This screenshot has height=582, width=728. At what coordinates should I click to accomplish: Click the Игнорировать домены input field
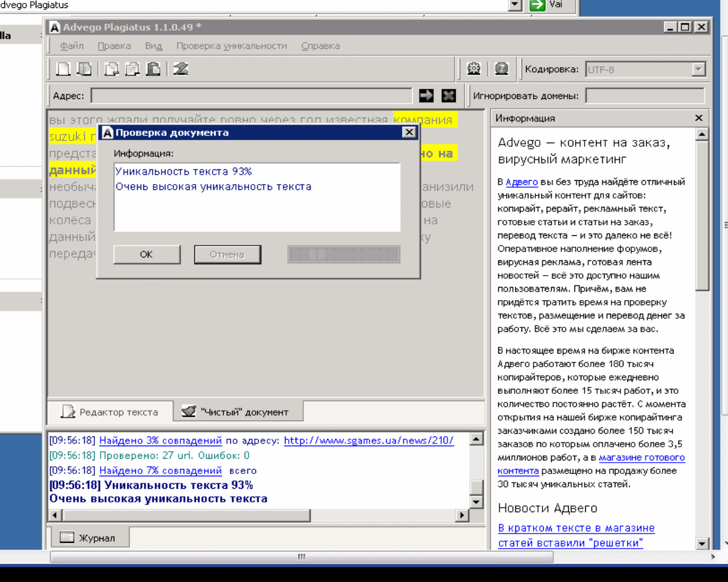click(644, 95)
